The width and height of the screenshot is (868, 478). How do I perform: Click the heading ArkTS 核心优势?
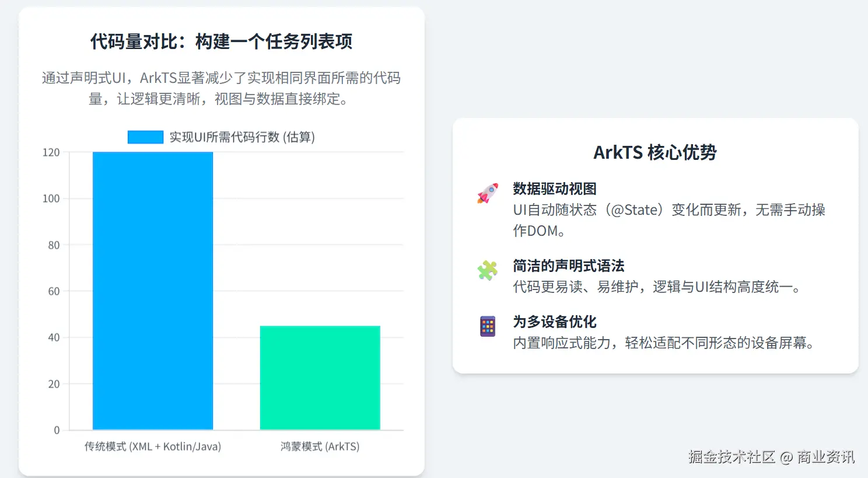(655, 152)
